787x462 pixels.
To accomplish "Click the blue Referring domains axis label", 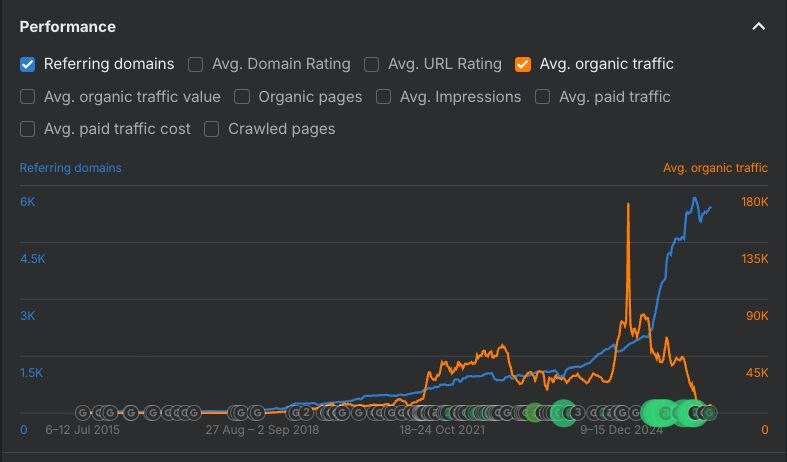I will coord(70,168).
